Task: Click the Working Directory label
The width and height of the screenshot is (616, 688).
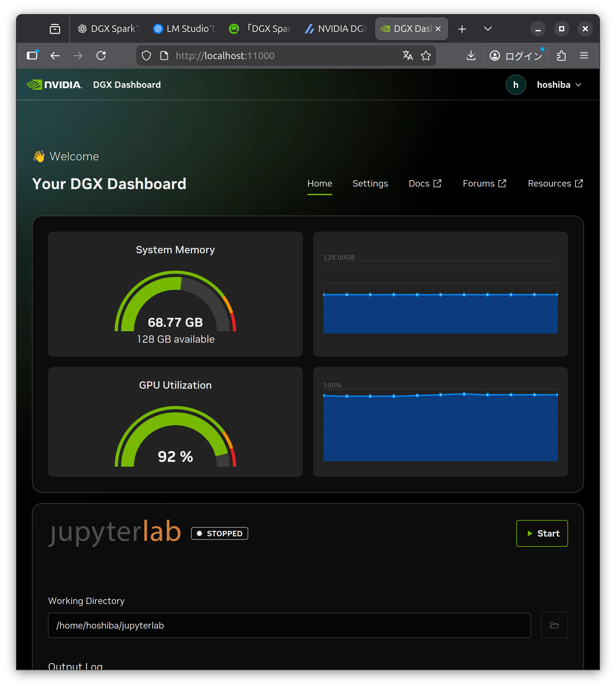Action: coord(86,601)
